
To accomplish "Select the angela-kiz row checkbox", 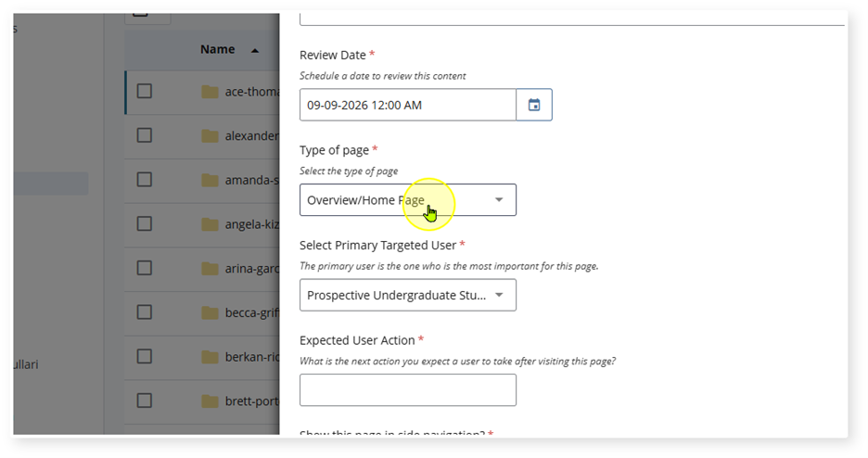I will point(145,223).
